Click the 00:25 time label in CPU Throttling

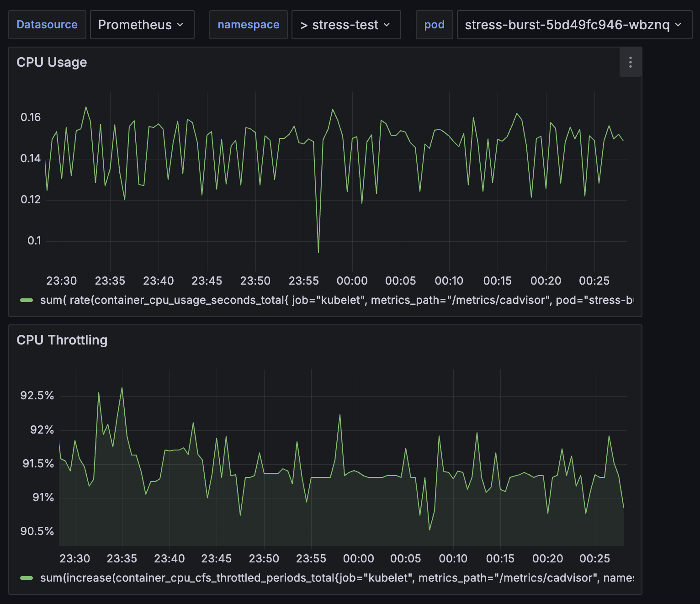(595, 559)
